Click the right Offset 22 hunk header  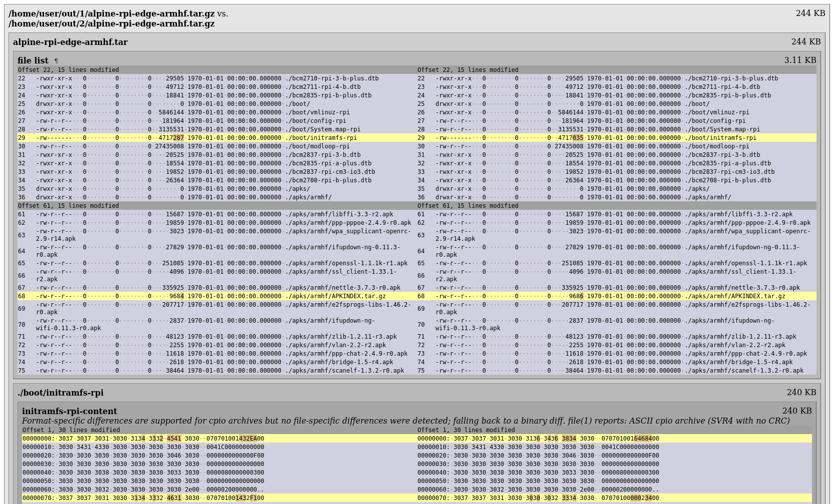[x=467, y=70]
